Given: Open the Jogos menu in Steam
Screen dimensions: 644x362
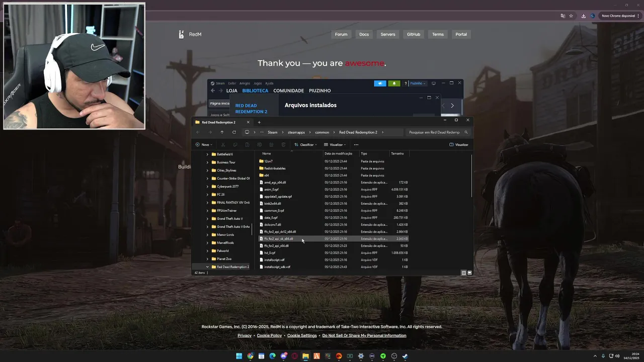Looking at the screenshot, I should (x=258, y=83).
